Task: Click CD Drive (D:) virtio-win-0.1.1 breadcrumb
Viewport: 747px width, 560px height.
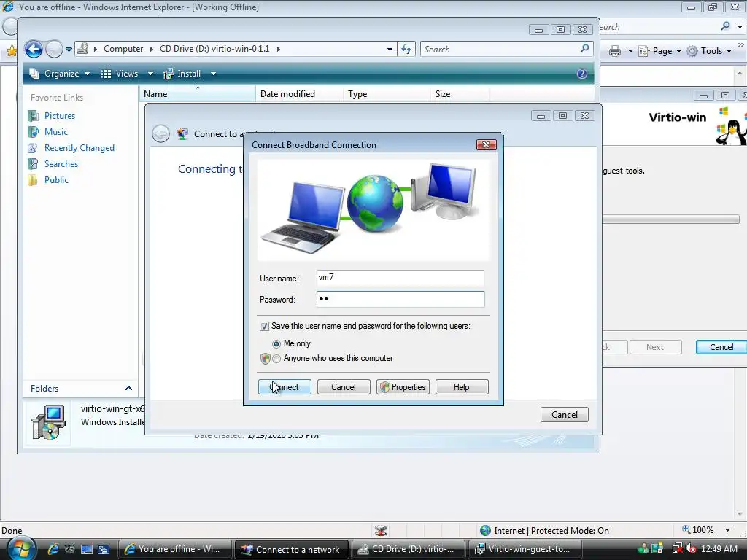Action: [x=214, y=49]
